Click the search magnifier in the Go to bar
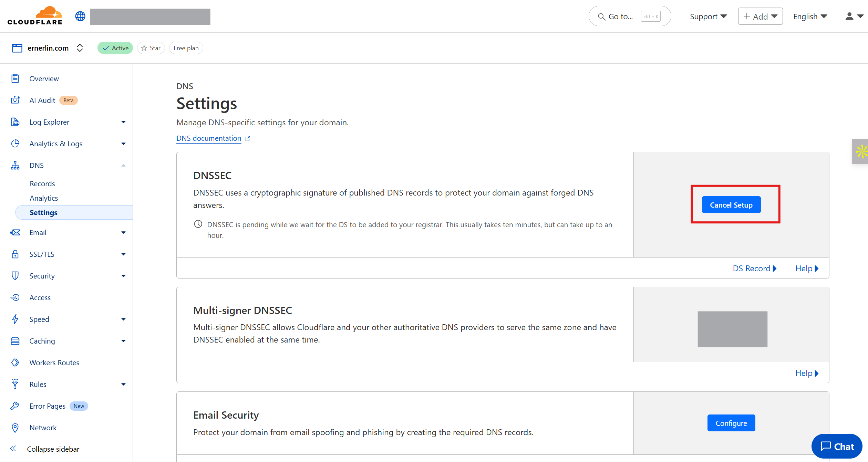The image size is (868, 462). pyautogui.click(x=601, y=16)
